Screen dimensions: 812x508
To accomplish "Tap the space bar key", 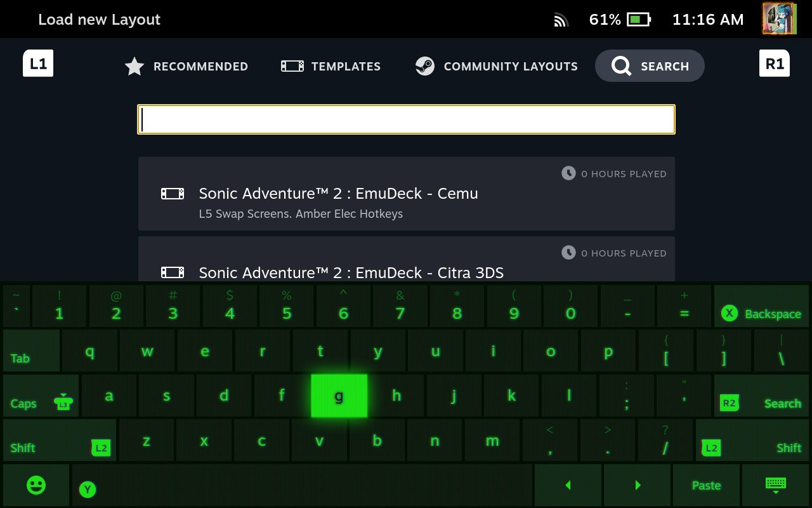I will pos(302,485).
